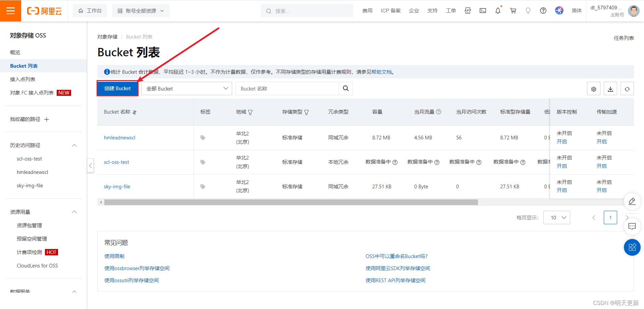This screenshot has height=309, width=644.
Task: Open hmleadnewscl in history paths
Action: [33, 172]
